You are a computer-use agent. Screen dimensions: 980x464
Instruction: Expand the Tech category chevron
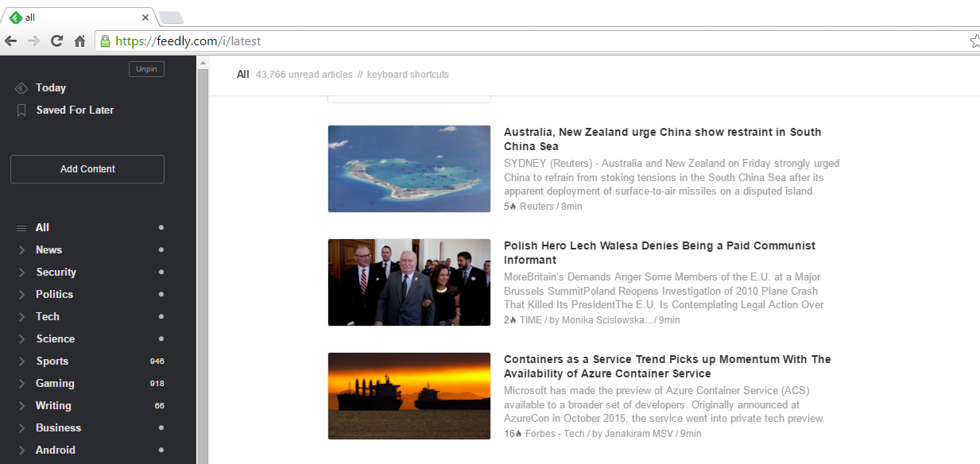pos(21,317)
